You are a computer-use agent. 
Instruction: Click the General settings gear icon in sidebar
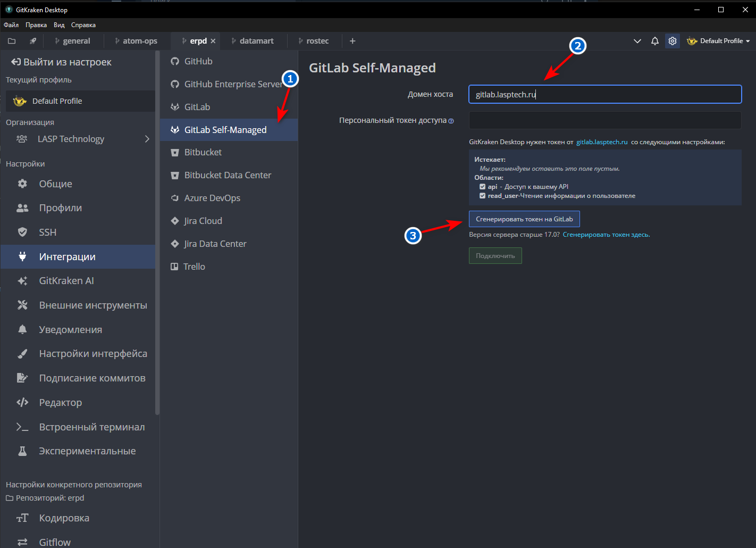(22, 184)
